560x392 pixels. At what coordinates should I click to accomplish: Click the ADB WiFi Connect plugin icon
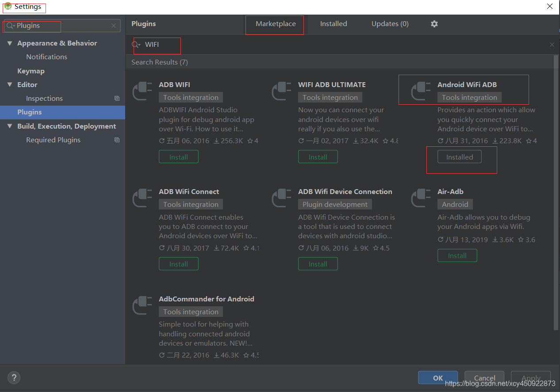click(142, 198)
